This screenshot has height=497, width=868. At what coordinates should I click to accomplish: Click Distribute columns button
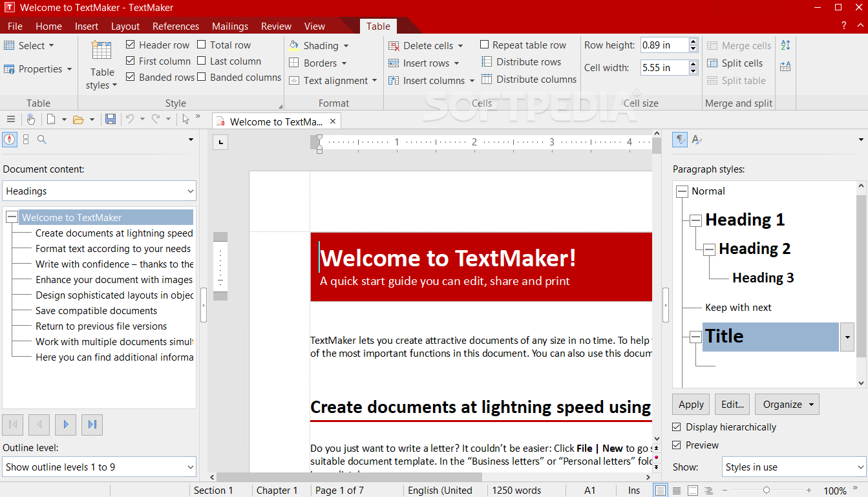point(529,79)
